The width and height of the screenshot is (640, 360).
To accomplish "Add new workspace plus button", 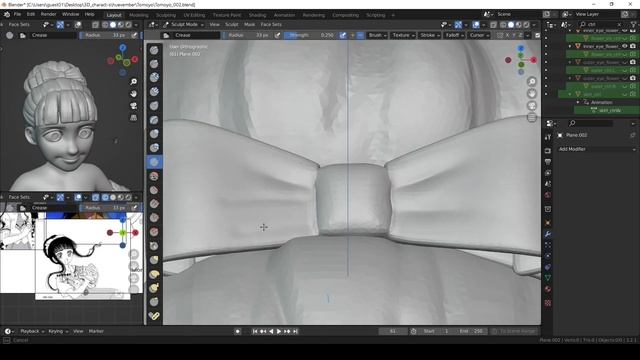I will coord(393,15).
